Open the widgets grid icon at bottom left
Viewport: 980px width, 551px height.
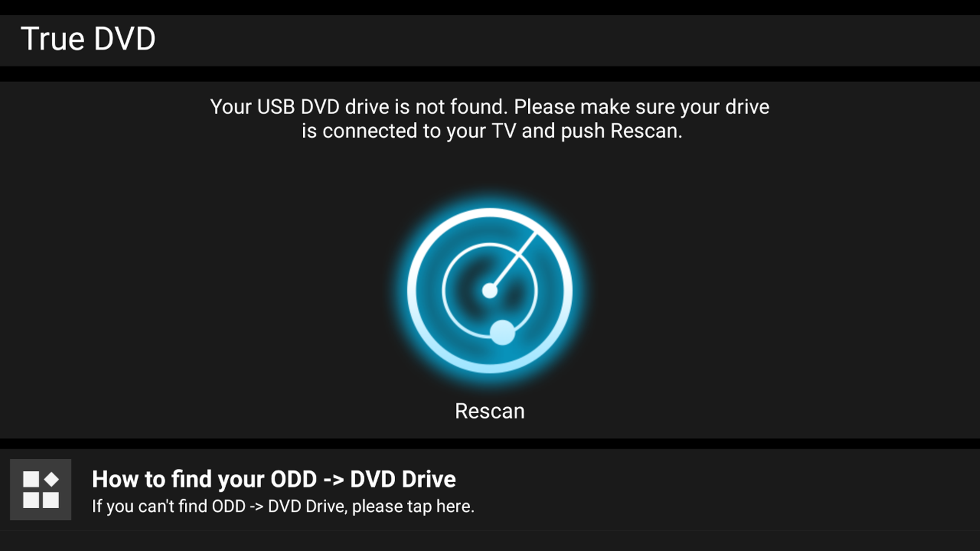[41, 490]
